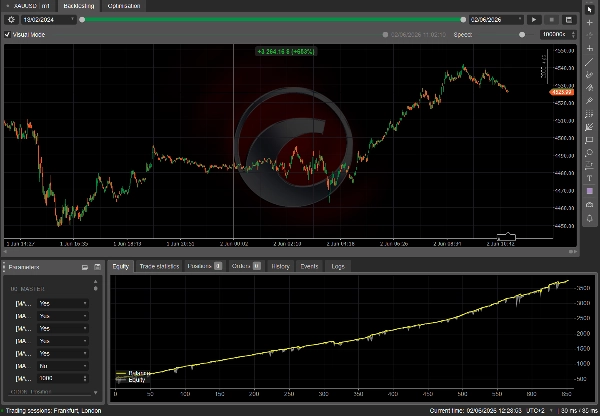Toggle the Visual Mode checkbox

click(x=7, y=34)
